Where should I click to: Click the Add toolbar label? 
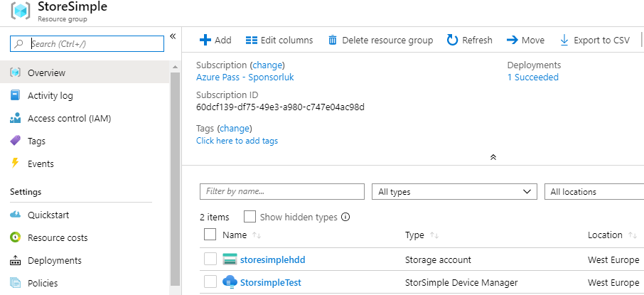click(223, 40)
